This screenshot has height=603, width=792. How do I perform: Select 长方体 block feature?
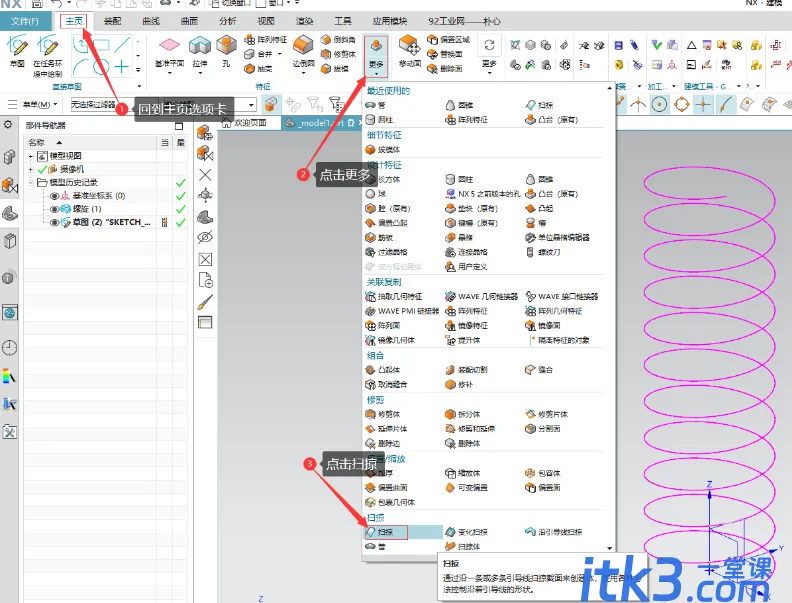click(x=383, y=179)
